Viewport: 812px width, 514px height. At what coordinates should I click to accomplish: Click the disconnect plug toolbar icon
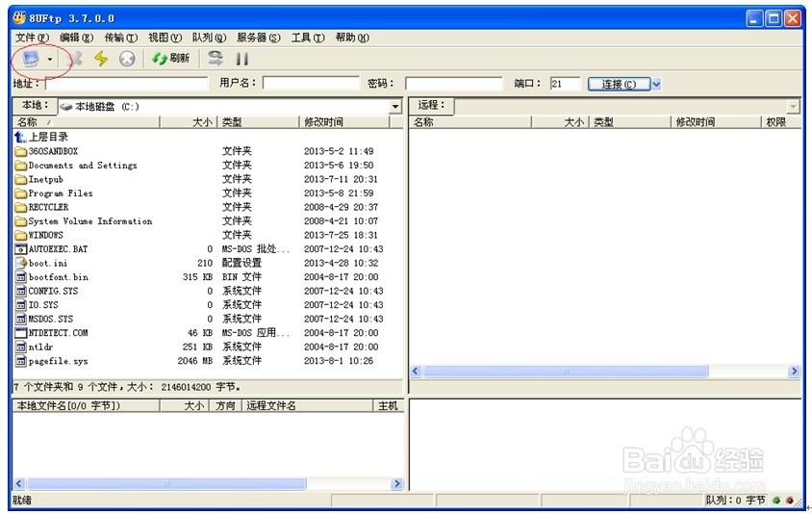pos(76,59)
